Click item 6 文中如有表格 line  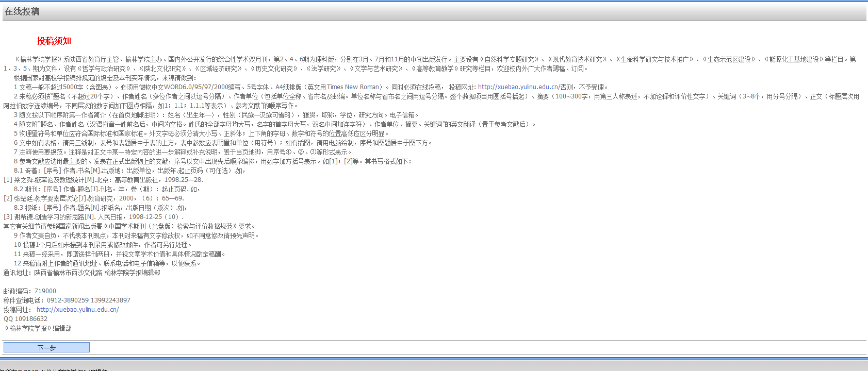click(x=224, y=143)
